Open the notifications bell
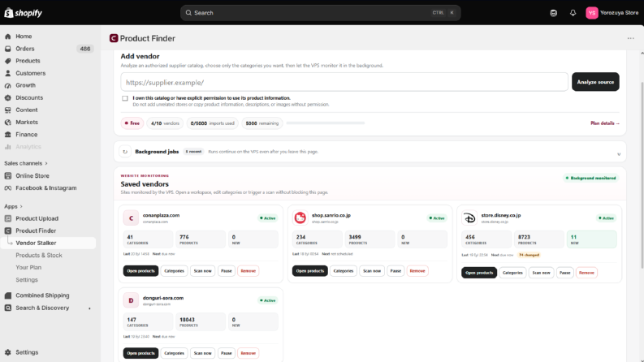 (573, 13)
